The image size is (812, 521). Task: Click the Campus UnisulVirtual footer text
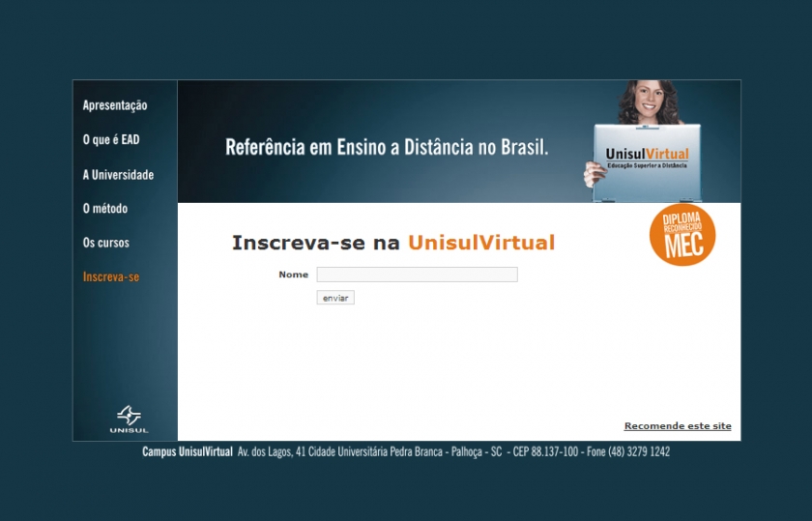point(188,451)
